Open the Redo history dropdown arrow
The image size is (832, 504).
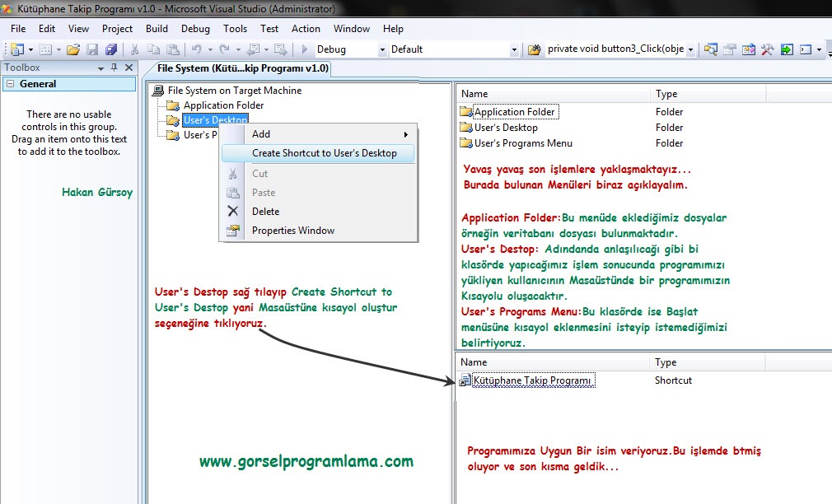pyautogui.click(x=238, y=50)
